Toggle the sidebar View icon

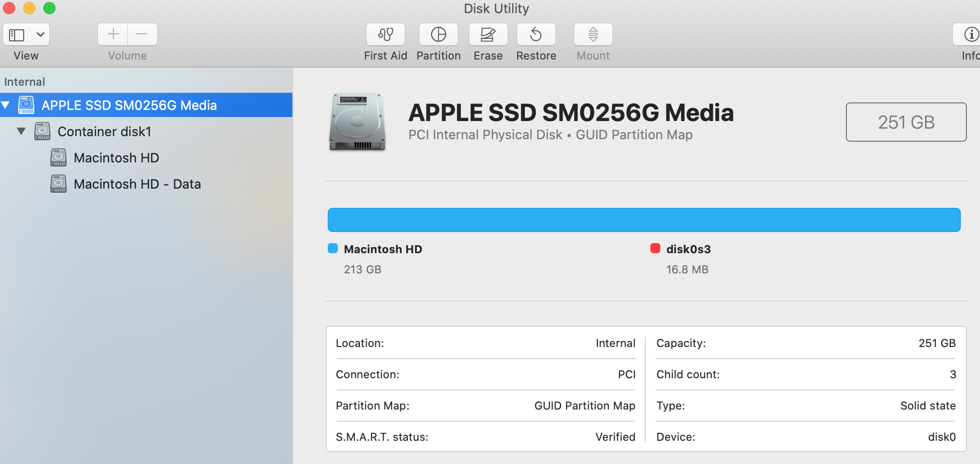(x=17, y=35)
